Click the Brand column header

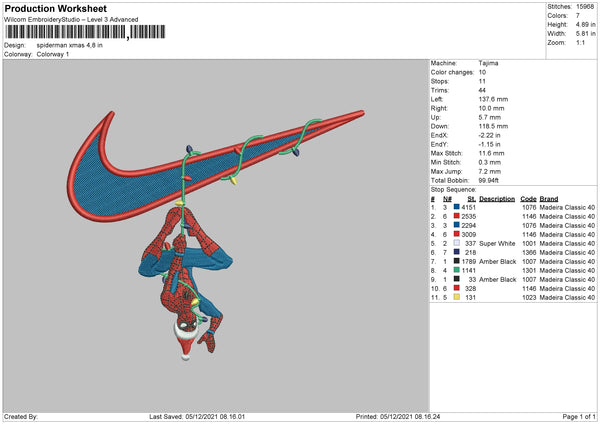549,199
